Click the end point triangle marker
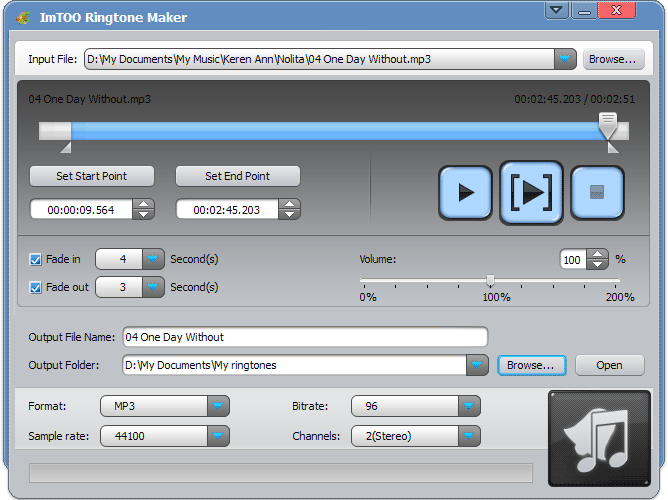The width and height of the screenshot is (668, 500). (x=613, y=147)
